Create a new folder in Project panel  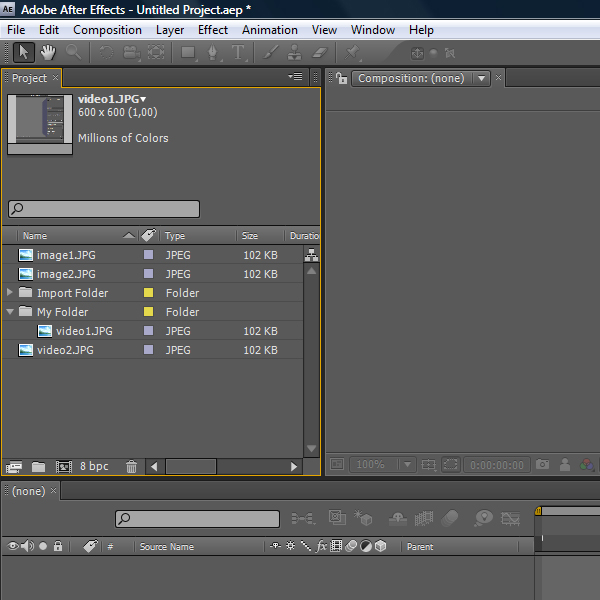(x=38, y=467)
